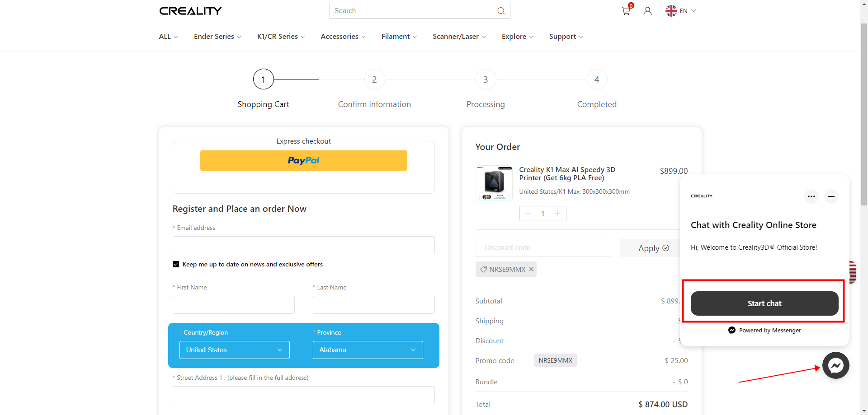Screen dimensions: 868x415
Task: Expand the Scanner/Laser menu
Action: tap(459, 37)
